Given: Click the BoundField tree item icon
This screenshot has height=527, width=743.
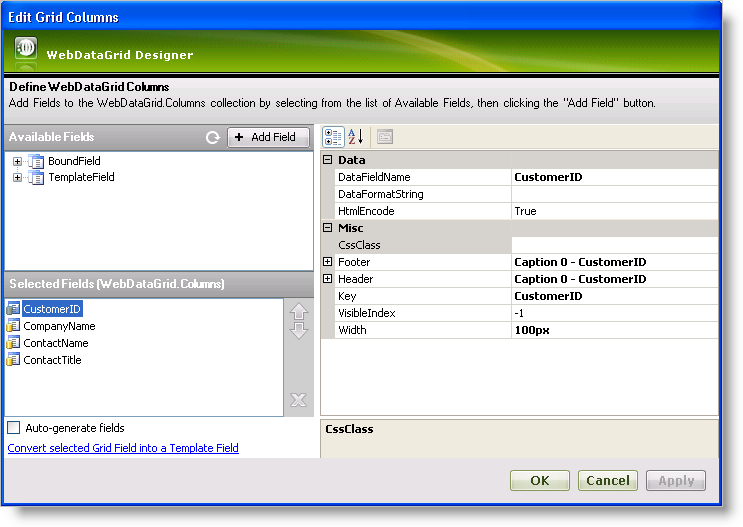Looking at the screenshot, I should [36, 161].
